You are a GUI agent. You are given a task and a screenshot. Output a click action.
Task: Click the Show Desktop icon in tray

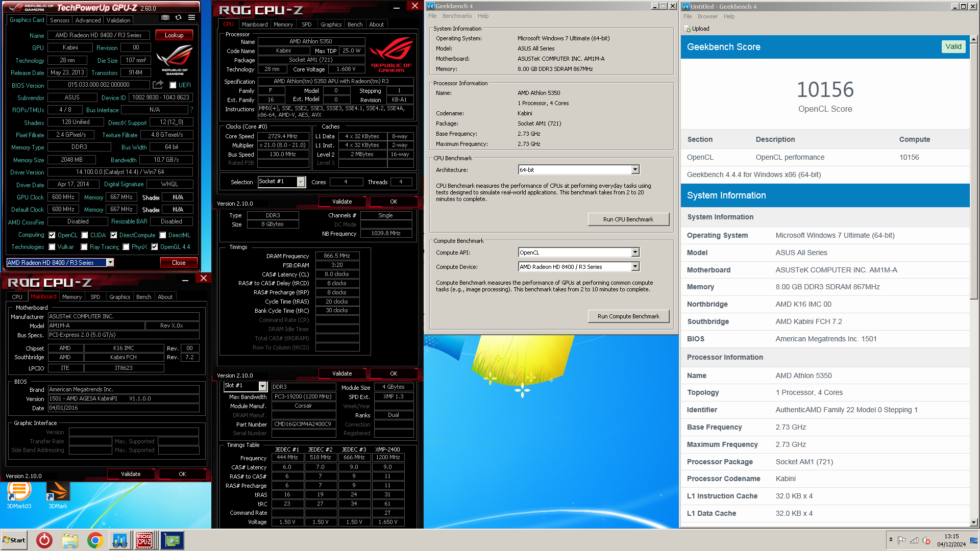pos(974,540)
